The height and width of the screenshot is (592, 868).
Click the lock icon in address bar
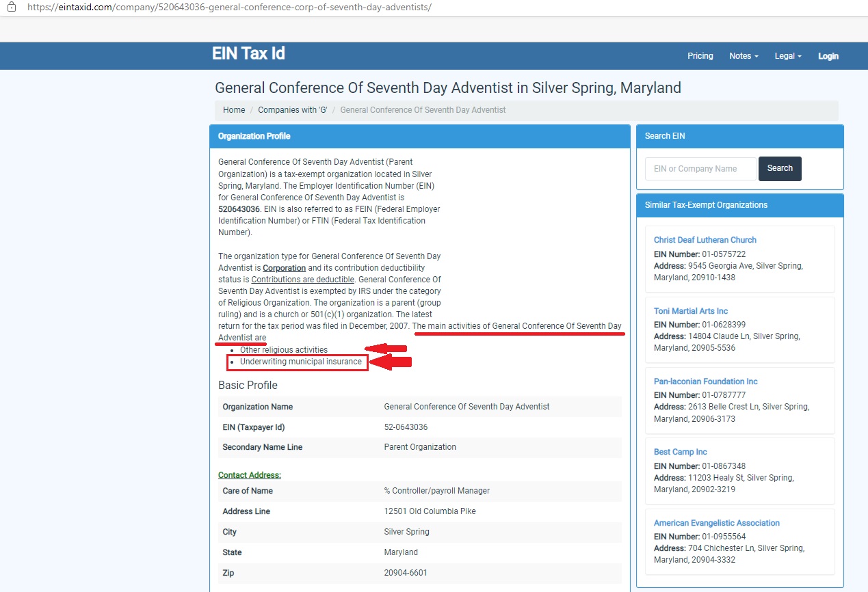pos(11,8)
